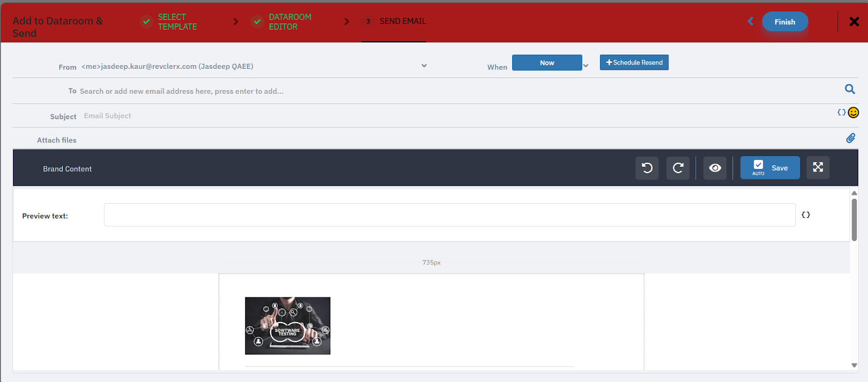Click the paperclip attach files icon

point(851,138)
